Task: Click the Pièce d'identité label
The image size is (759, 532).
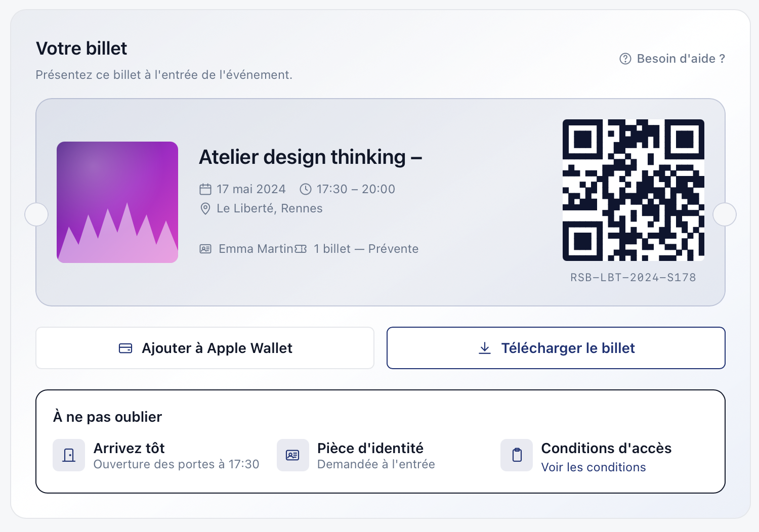Action: (370, 448)
